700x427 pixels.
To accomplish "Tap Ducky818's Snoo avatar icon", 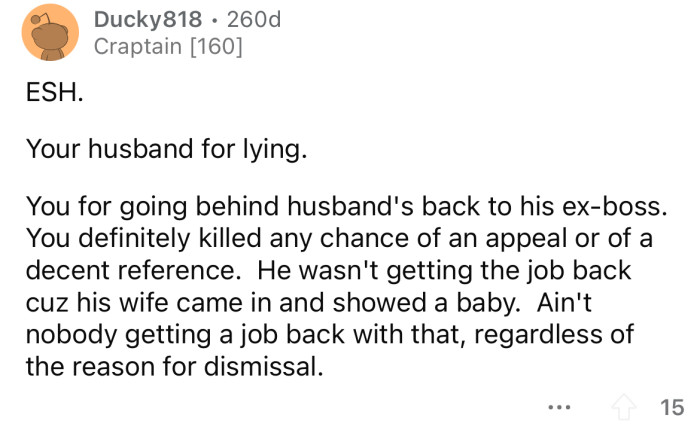I will point(50,33).
